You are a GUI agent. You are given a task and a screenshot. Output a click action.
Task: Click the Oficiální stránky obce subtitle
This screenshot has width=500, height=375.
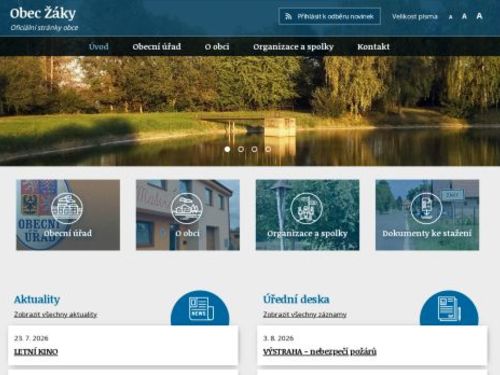[44, 28]
